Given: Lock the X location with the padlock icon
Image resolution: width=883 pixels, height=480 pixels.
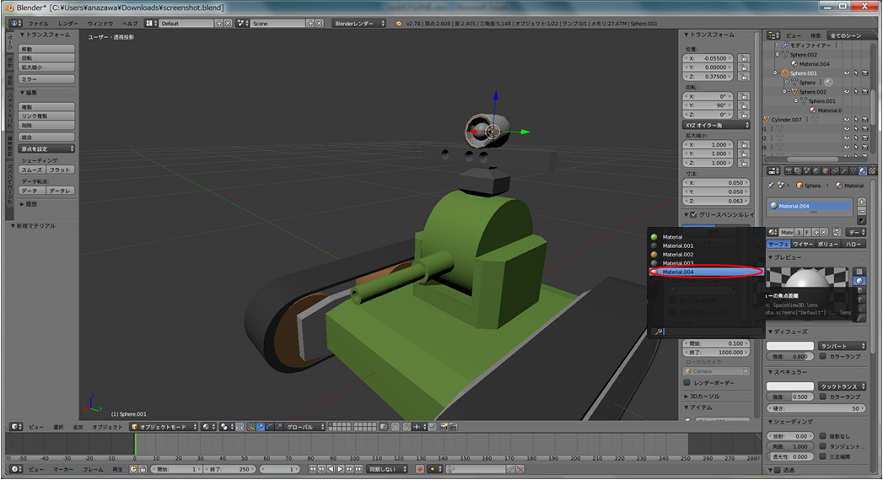Looking at the screenshot, I should click(744, 59).
